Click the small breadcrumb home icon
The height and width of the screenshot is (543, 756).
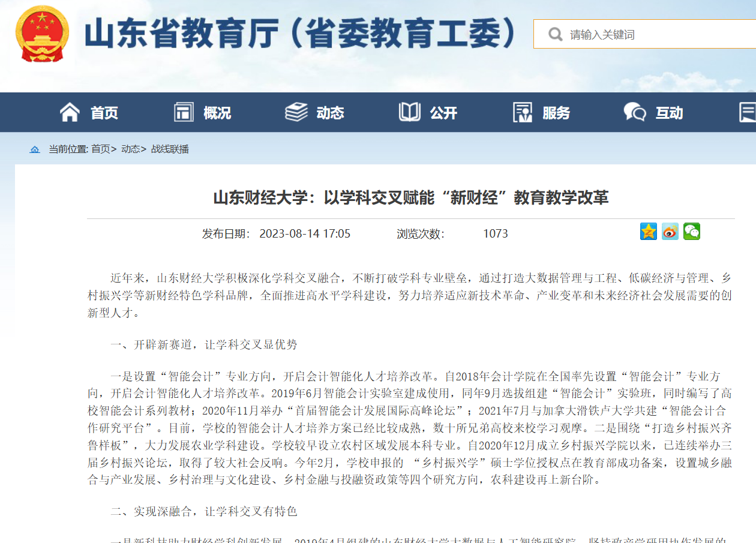point(35,149)
